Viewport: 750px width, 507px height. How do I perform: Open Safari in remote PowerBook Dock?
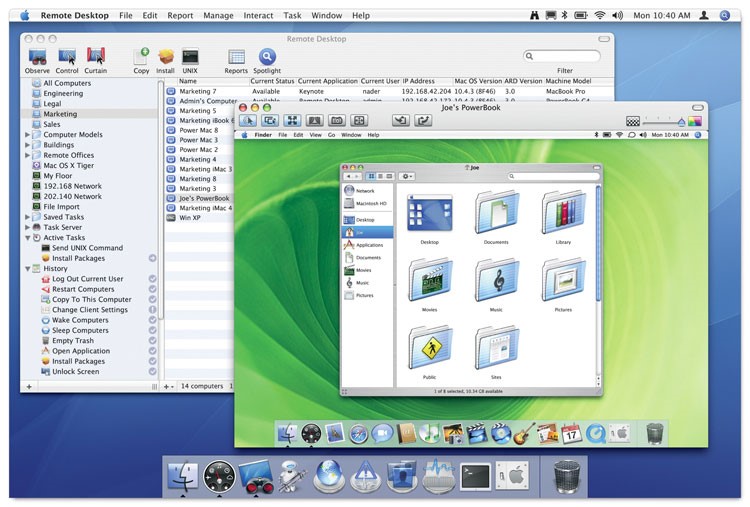pyautogui.click(x=359, y=433)
